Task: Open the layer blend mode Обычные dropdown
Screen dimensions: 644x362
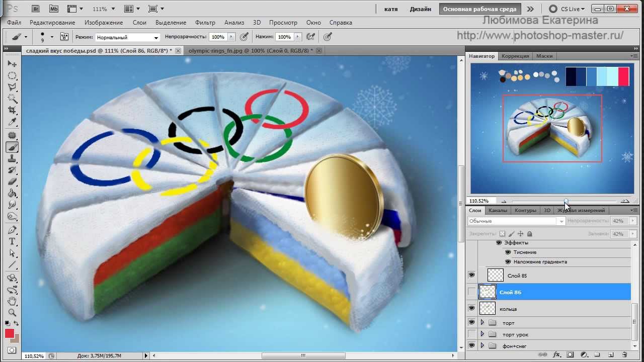Action: pos(516,221)
